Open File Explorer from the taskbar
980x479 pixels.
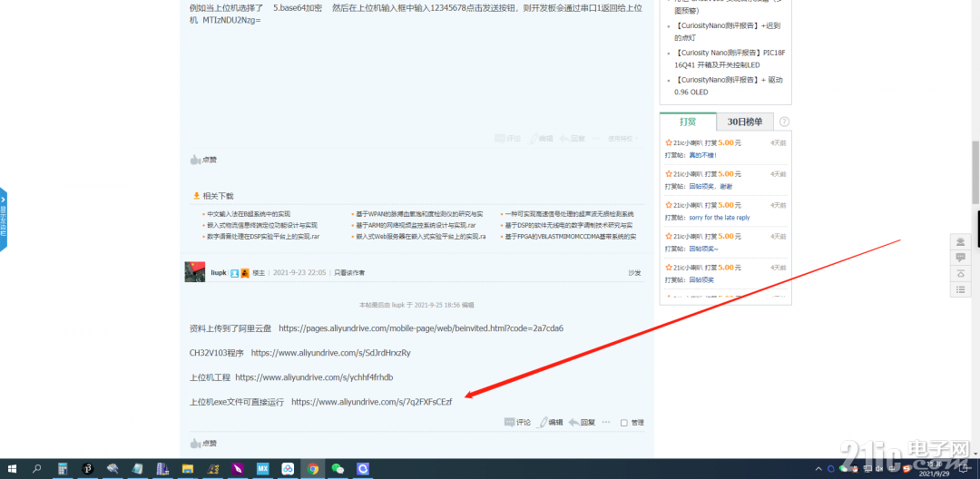click(x=188, y=468)
